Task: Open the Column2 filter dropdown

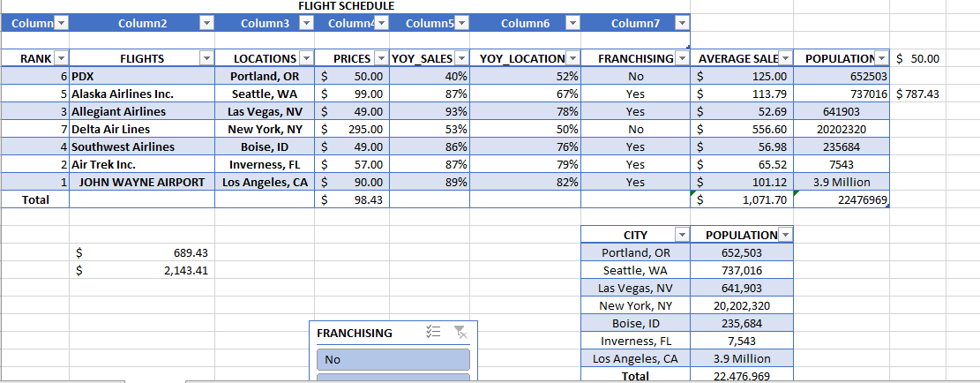Action: 207,24
